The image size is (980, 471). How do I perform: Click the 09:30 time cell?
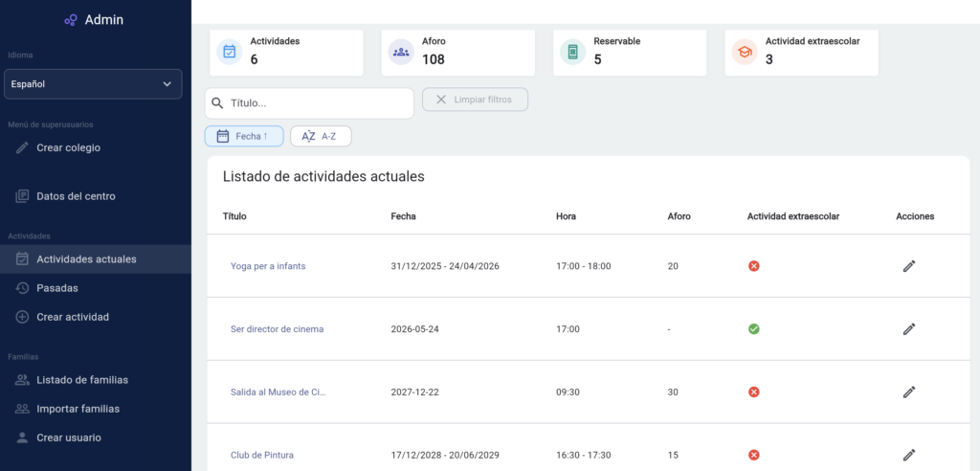pos(567,392)
